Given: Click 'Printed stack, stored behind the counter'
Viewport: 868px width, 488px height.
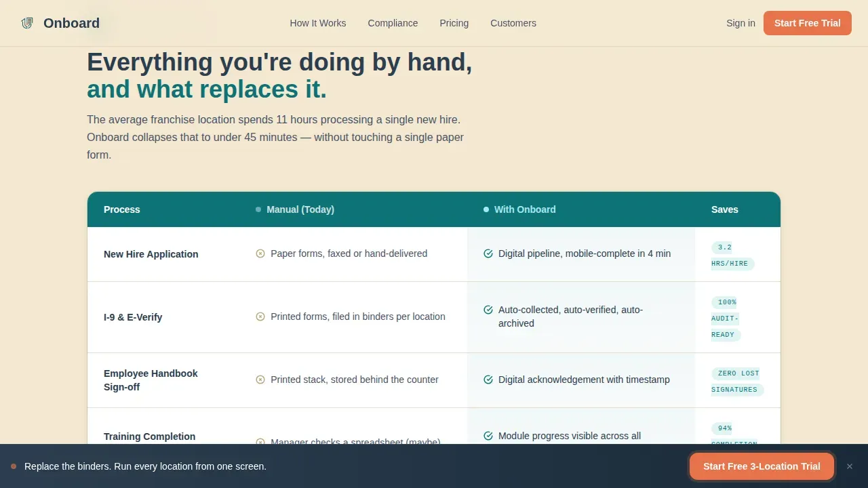Looking at the screenshot, I should pyautogui.click(x=355, y=380).
